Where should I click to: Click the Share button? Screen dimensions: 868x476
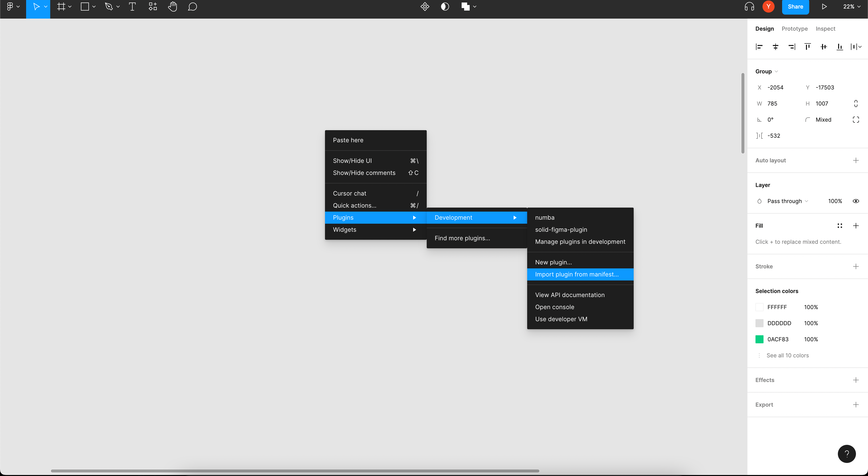[796, 6]
